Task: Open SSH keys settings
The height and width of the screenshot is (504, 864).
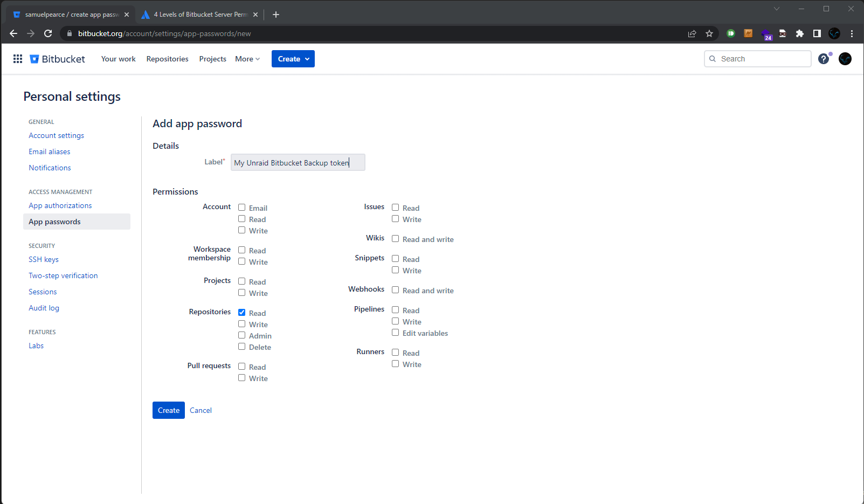Action: point(44,259)
